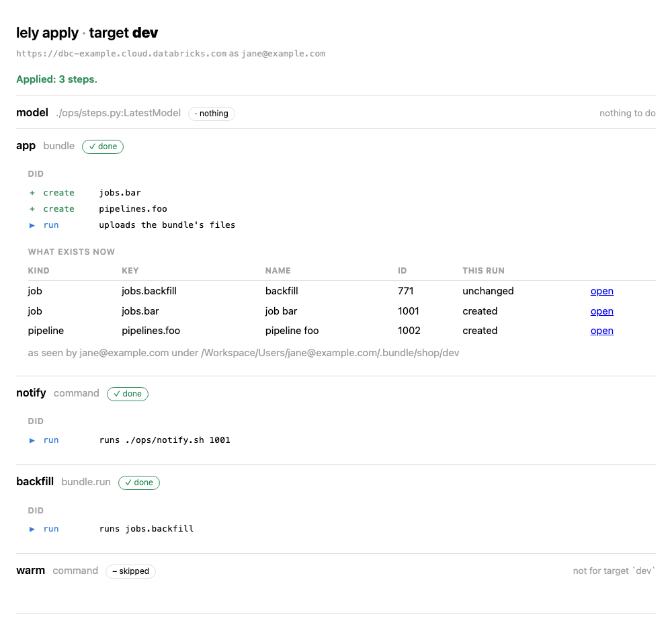Click the skipped badge on warm step
This screenshot has height=625, width=672.
point(131,571)
